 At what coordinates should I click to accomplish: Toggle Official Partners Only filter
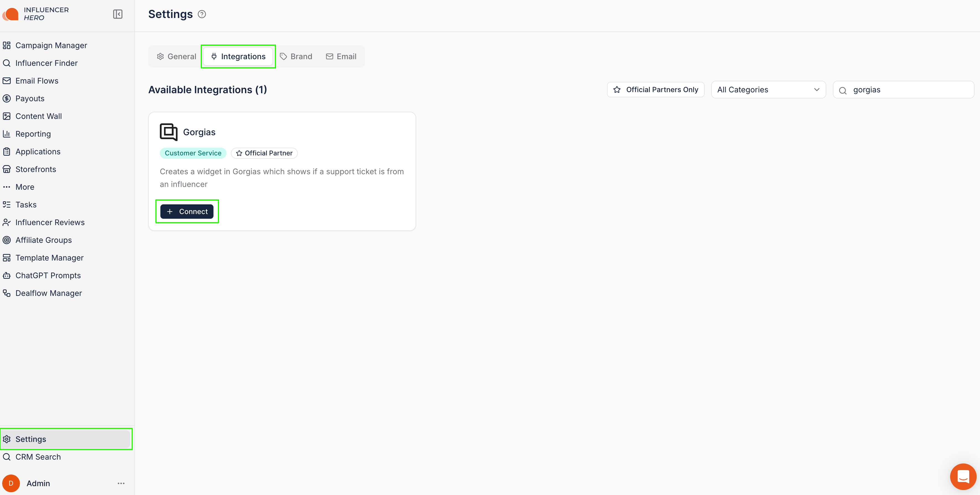tap(655, 90)
